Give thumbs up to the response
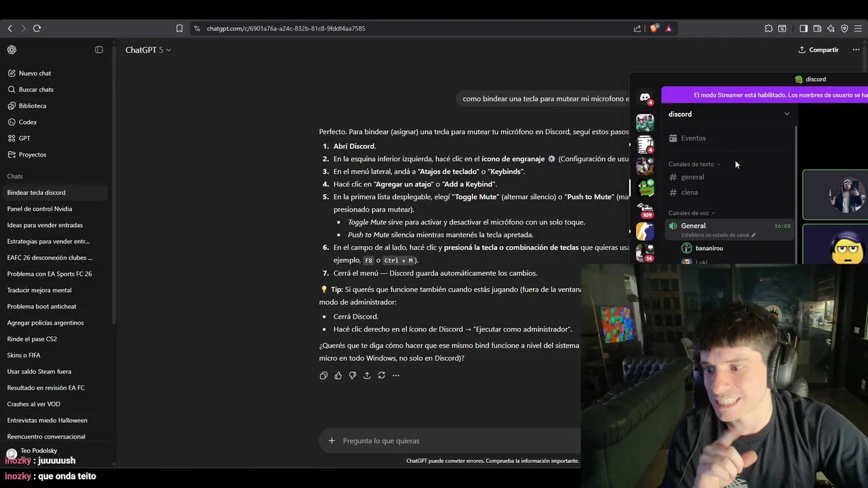868x488 pixels. point(338,375)
